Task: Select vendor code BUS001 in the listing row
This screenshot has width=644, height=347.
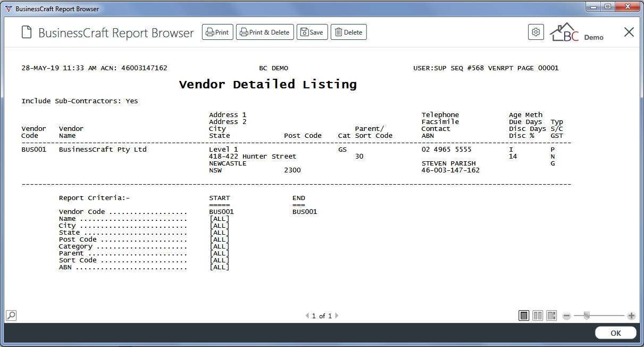Action: (x=34, y=150)
